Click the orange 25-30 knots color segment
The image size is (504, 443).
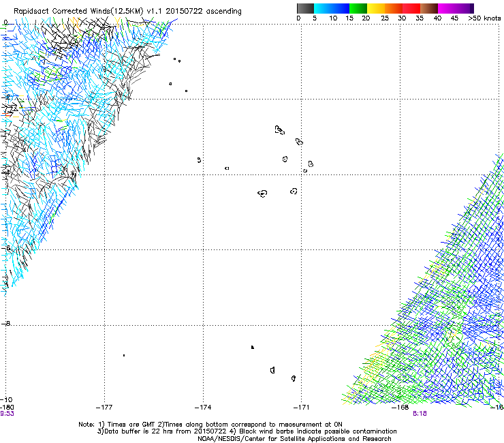coord(394,8)
